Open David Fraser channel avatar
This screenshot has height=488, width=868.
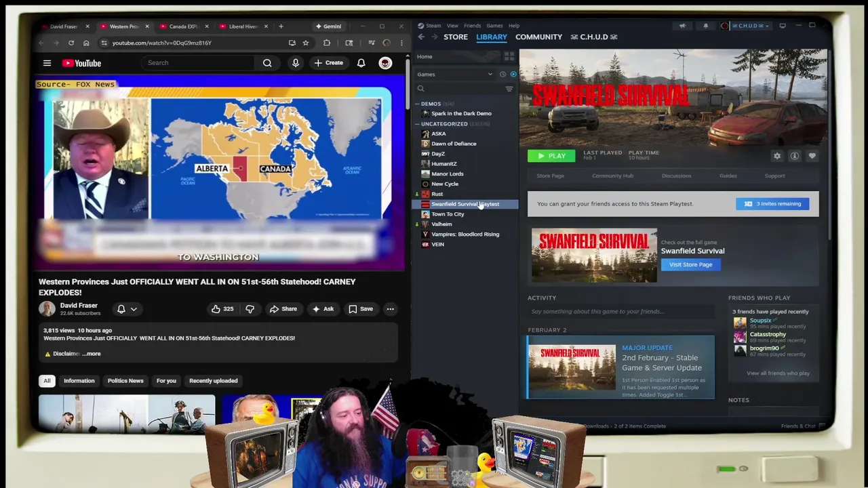click(x=47, y=309)
